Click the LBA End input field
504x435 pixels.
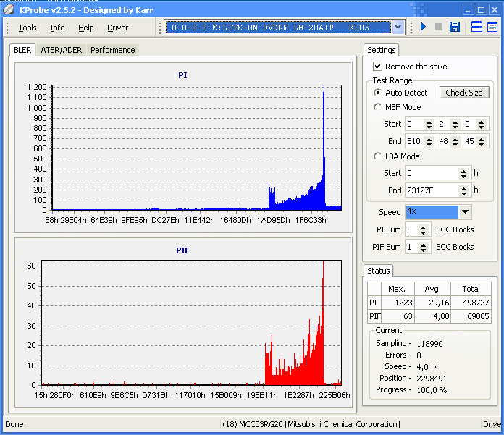[x=430, y=190]
